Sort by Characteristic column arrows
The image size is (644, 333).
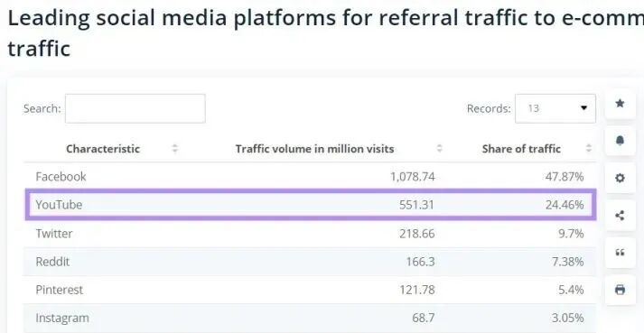[175, 149]
